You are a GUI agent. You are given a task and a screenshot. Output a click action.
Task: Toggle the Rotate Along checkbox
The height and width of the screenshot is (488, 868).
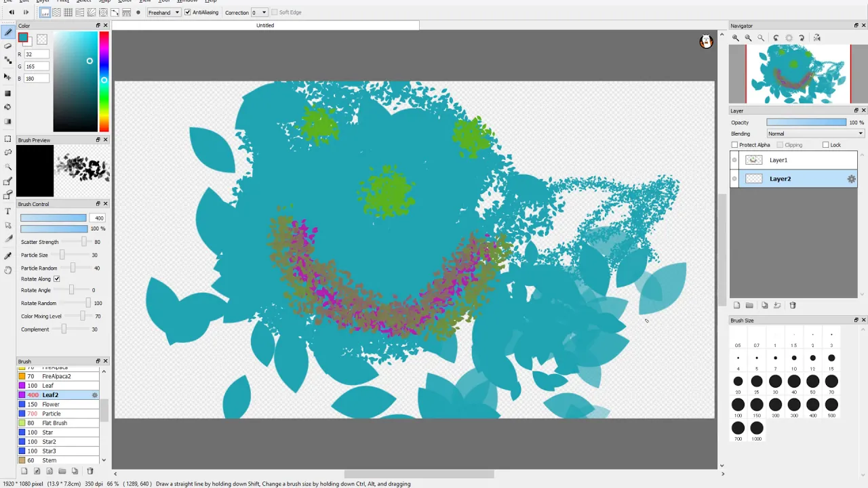[x=57, y=279]
